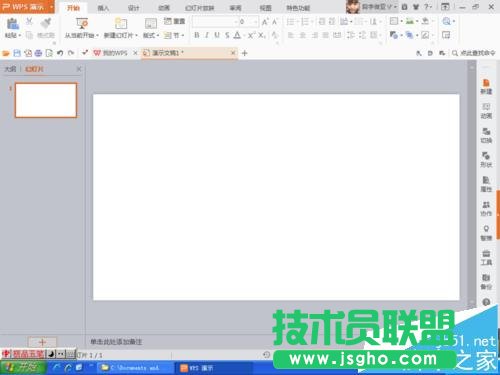500x375 pixels.
Task: Click the Save quick-access icon
Action: [17, 53]
